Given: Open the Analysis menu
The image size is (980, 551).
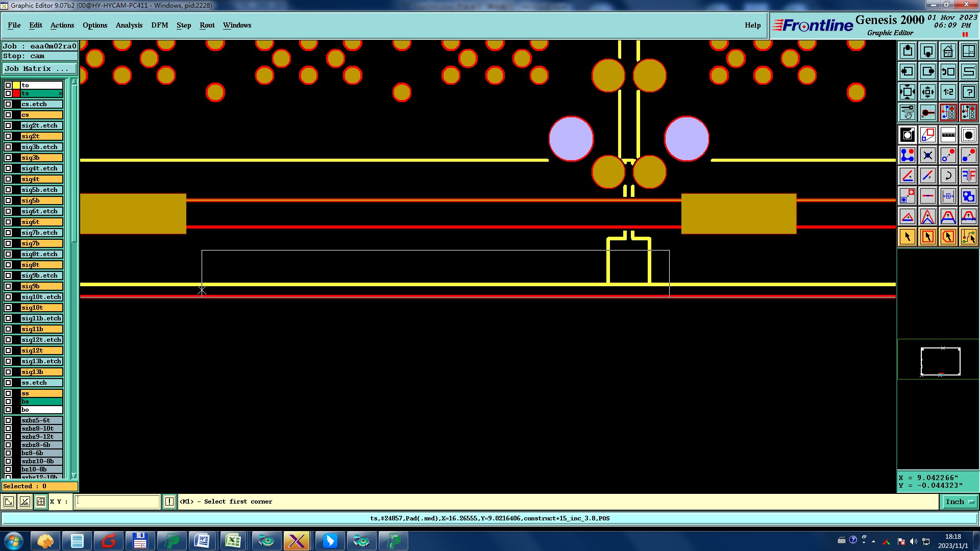Looking at the screenshot, I should coord(129,25).
